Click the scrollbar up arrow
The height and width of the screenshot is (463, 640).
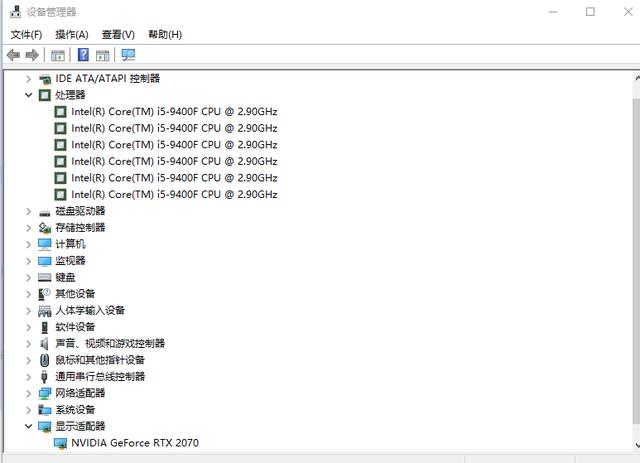637,78
